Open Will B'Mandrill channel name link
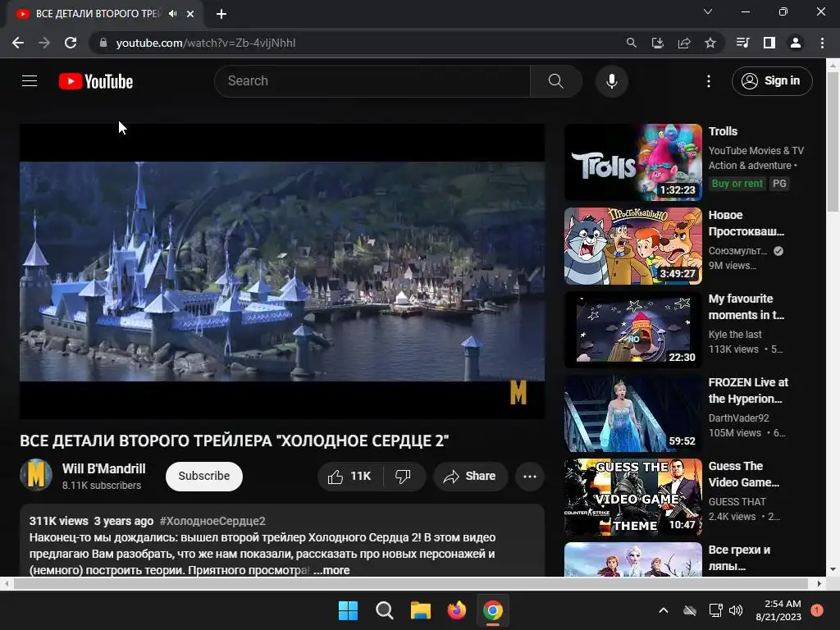The image size is (840, 630). [x=104, y=468]
